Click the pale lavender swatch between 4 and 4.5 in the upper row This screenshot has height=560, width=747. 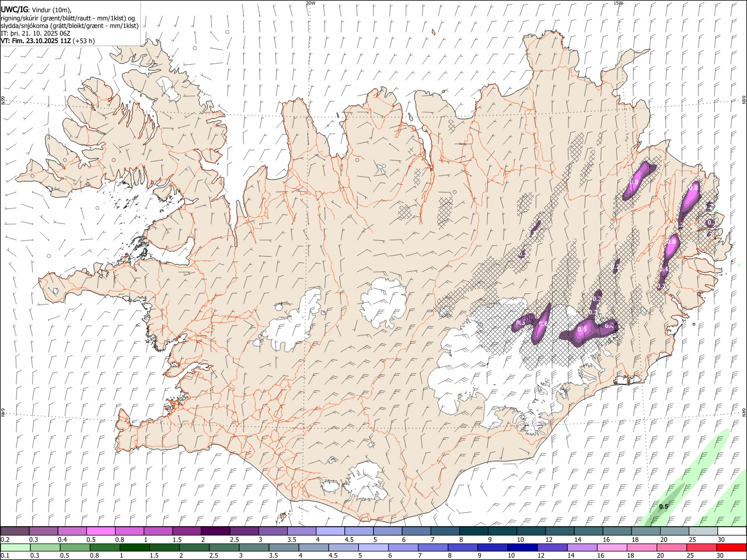tap(330, 531)
